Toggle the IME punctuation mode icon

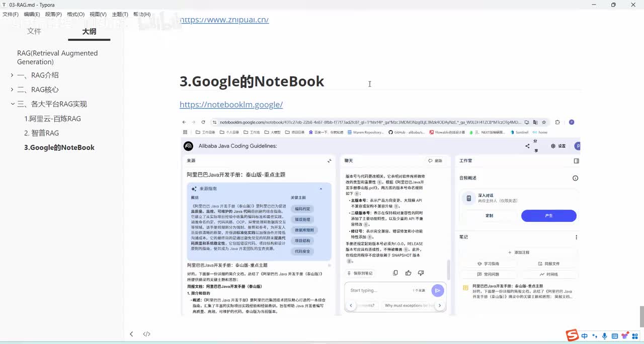pyautogui.click(x=595, y=335)
